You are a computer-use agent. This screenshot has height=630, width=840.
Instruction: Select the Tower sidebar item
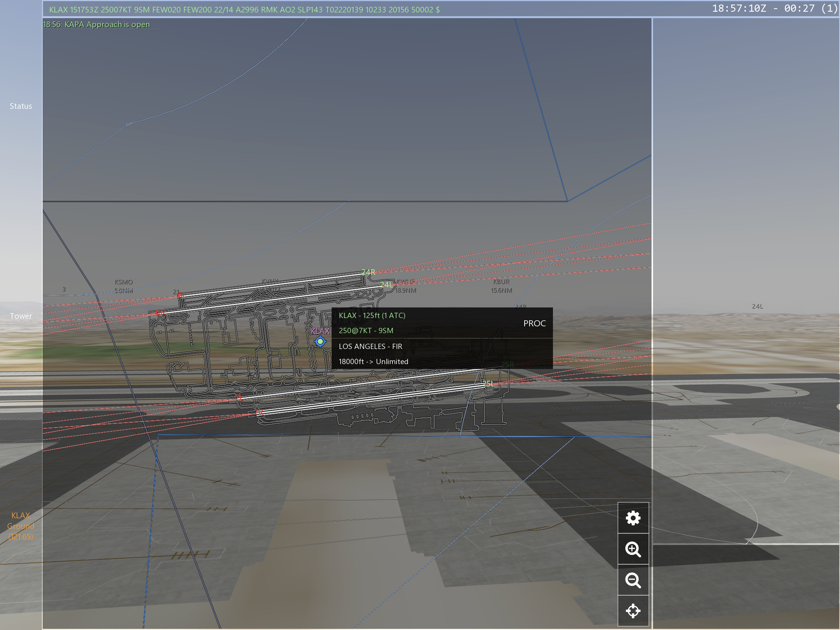click(21, 316)
